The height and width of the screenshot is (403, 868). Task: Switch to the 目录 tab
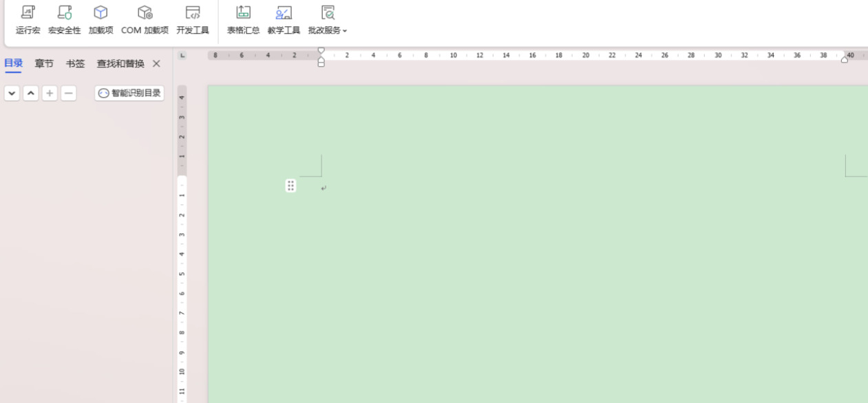13,63
